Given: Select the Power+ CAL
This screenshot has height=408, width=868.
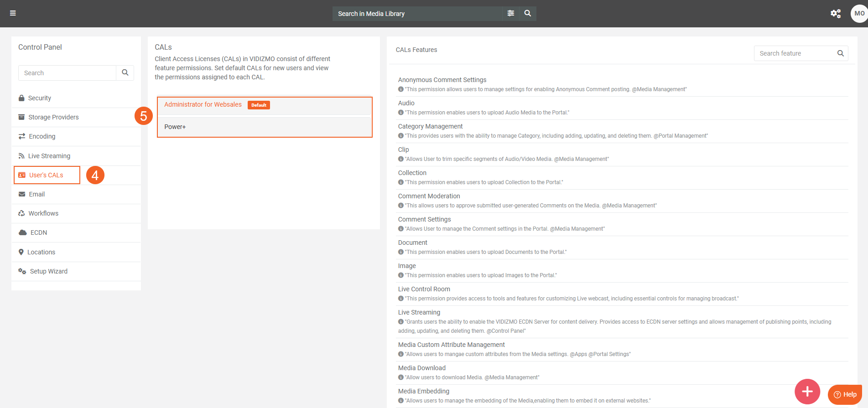Looking at the screenshot, I should [x=175, y=127].
